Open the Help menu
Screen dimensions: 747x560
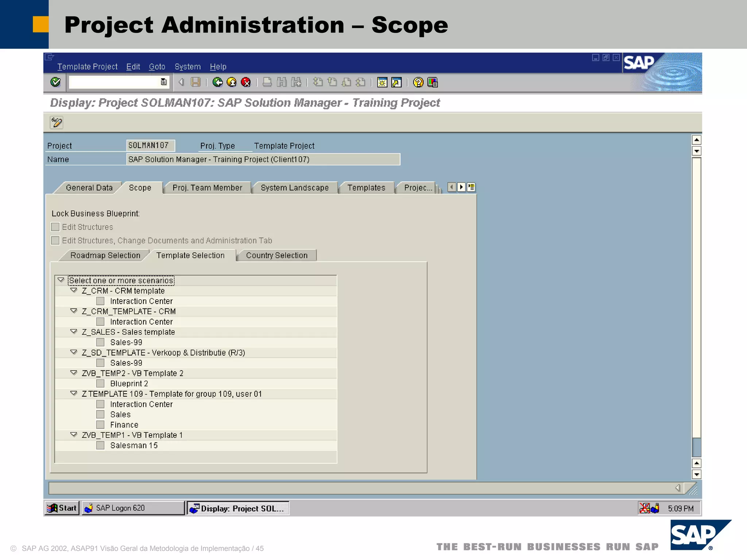point(218,67)
